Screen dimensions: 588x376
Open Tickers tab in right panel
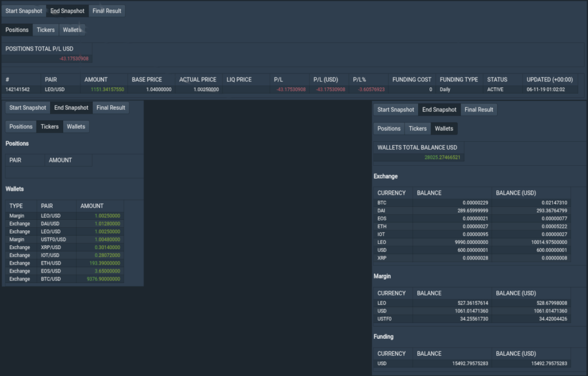pos(417,129)
